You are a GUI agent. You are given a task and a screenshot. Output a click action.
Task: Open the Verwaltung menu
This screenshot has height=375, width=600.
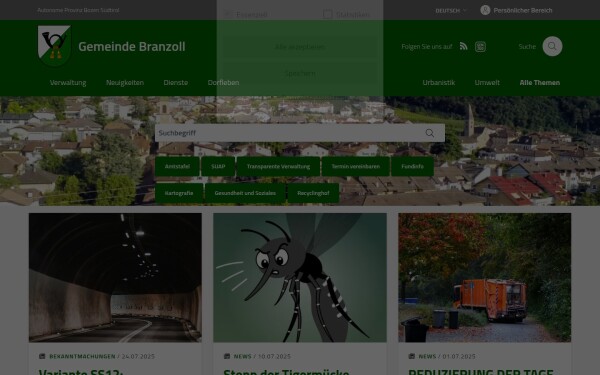(x=68, y=83)
